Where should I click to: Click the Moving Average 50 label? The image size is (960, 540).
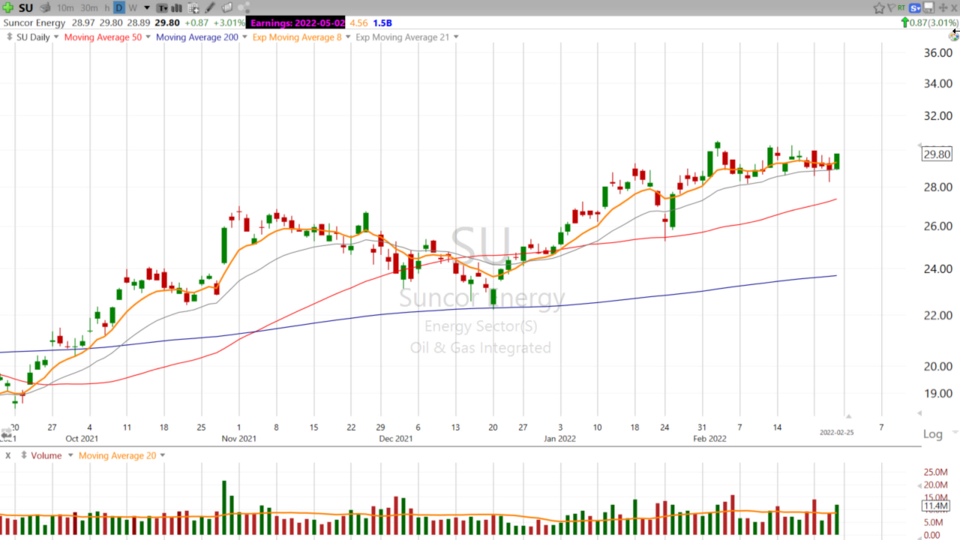pos(103,37)
